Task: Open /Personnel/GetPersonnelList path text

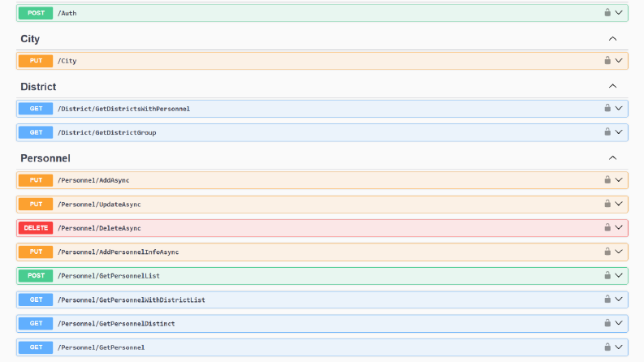Action: [x=109, y=276]
